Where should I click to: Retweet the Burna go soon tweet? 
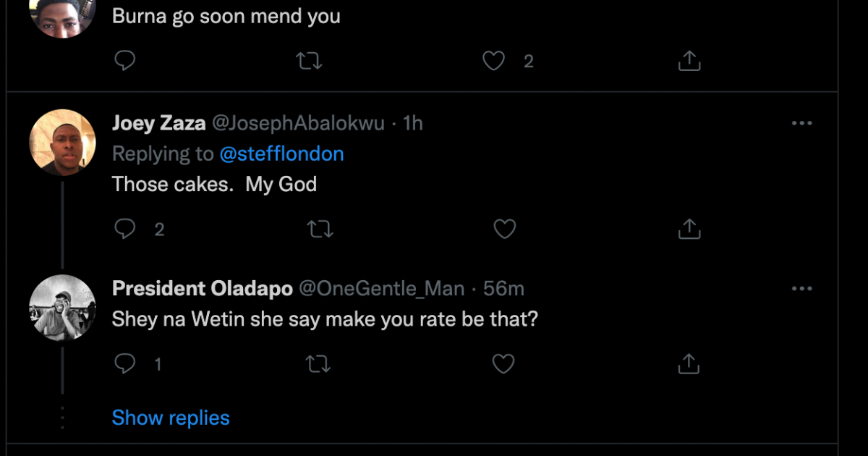click(x=310, y=62)
